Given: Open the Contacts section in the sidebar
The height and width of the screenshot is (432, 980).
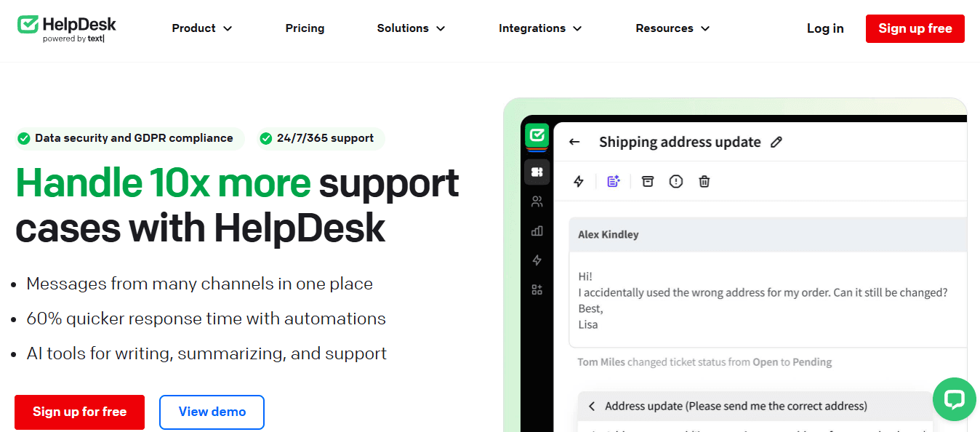Looking at the screenshot, I should pyautogui.click(x=537, y=201).
